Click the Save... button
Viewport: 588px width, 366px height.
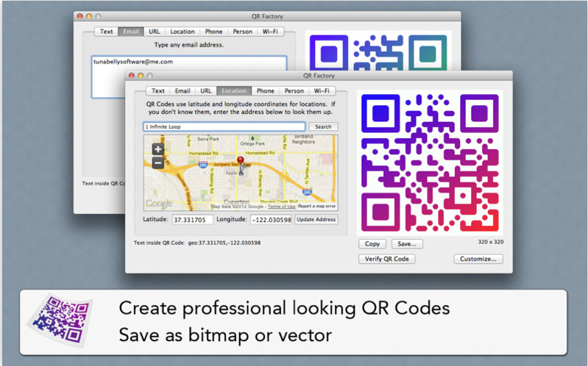click(407, 244)
